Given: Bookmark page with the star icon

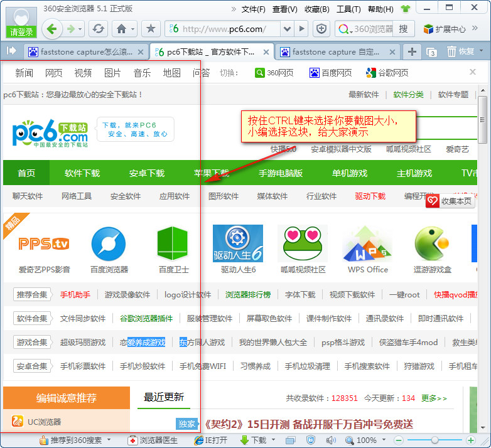Looking at the screenshot, I should [x=151, y=29].
